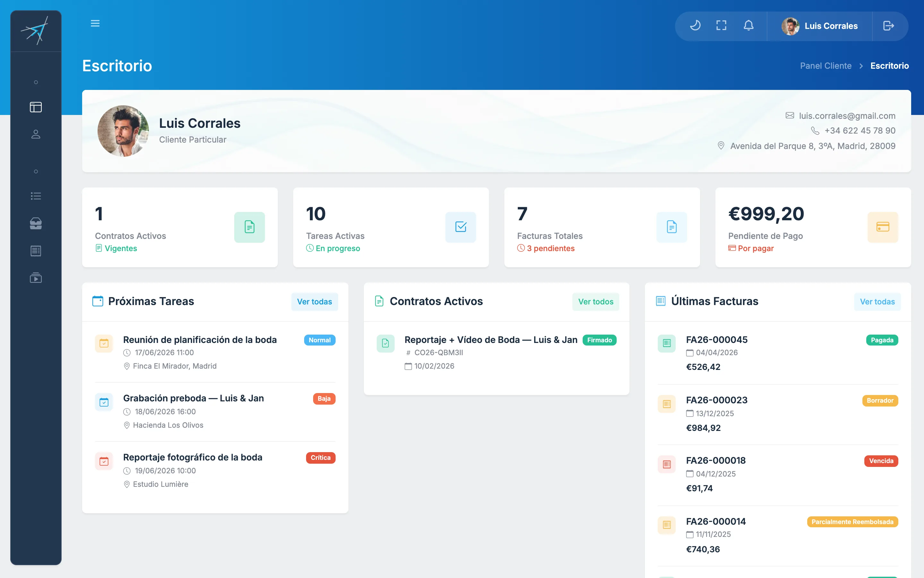The height and width of the screenshot is (578, 924).
Task: Click address Avenida del Parque 8
Action: (812, 146)
